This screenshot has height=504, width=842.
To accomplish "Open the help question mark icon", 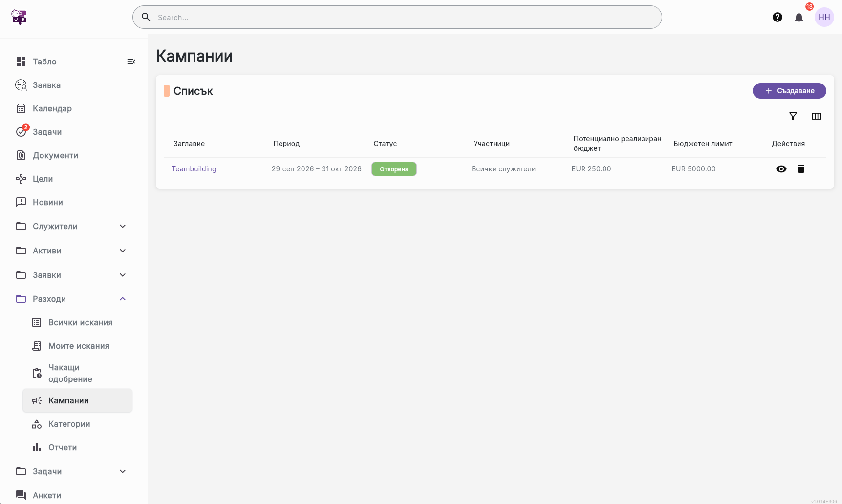I will [x=777, y=17].
